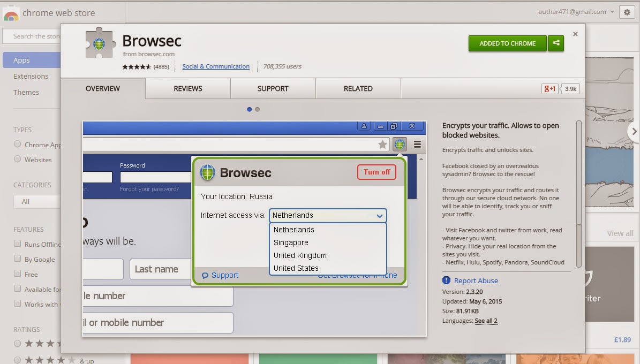640x364 pixels.
Task: Open Apps in the sidebar
Action: (x=32, y=60)
